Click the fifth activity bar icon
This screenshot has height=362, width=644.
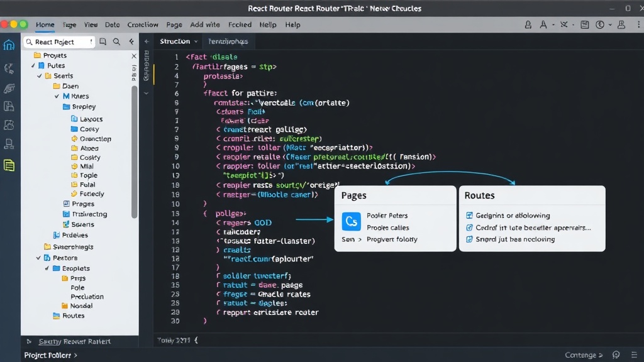(x=9, y=125)
